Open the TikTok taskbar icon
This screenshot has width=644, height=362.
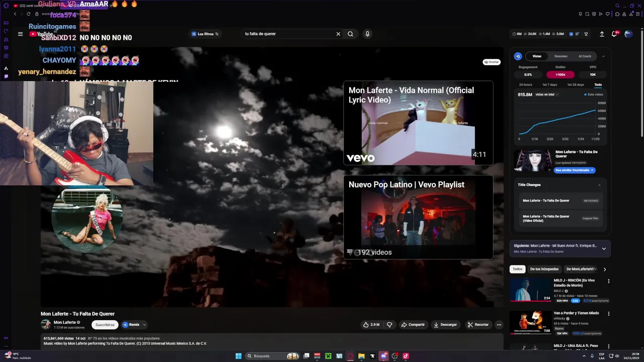406,356
